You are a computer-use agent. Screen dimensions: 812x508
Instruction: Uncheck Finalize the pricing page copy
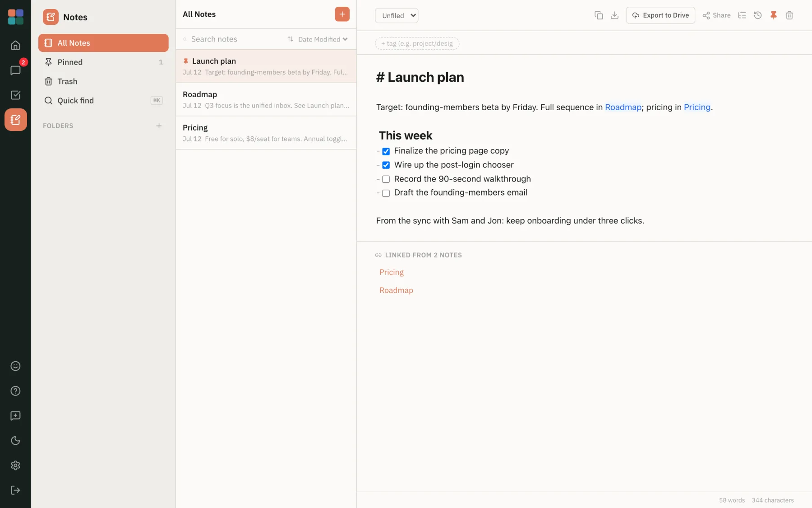coord(386,151)
